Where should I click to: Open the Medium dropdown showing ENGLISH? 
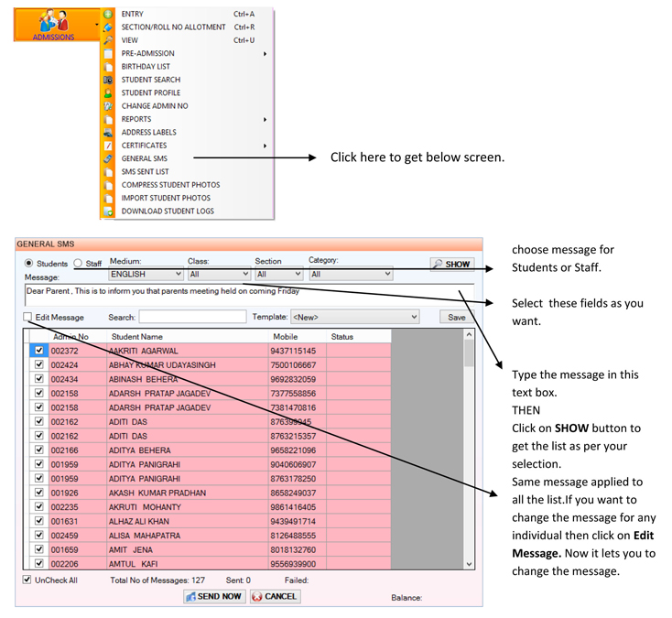146,274
